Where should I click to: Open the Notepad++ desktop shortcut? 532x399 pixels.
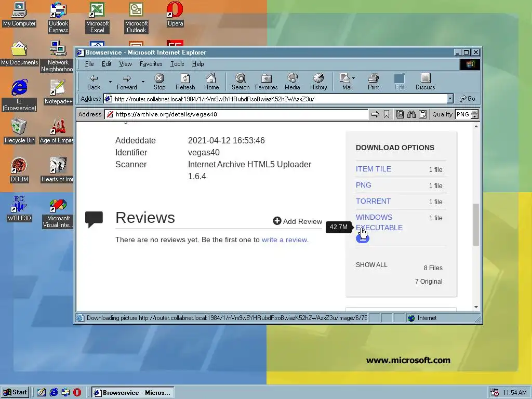58,92
